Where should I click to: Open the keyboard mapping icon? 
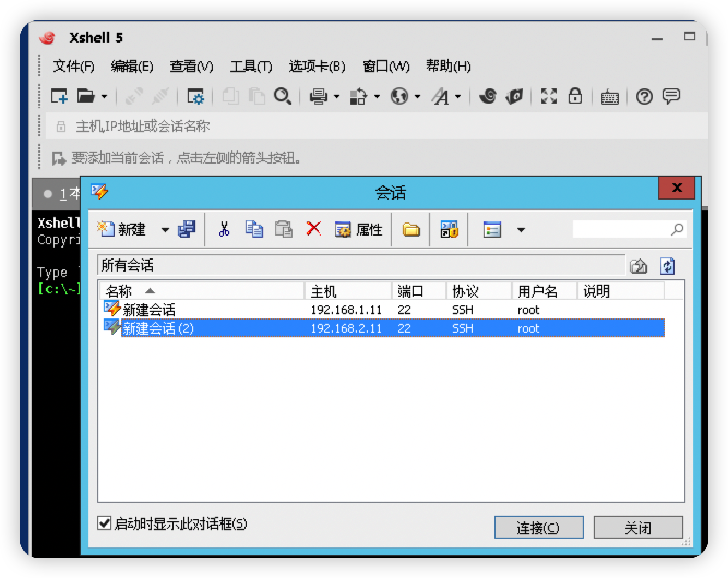[610, 97]
